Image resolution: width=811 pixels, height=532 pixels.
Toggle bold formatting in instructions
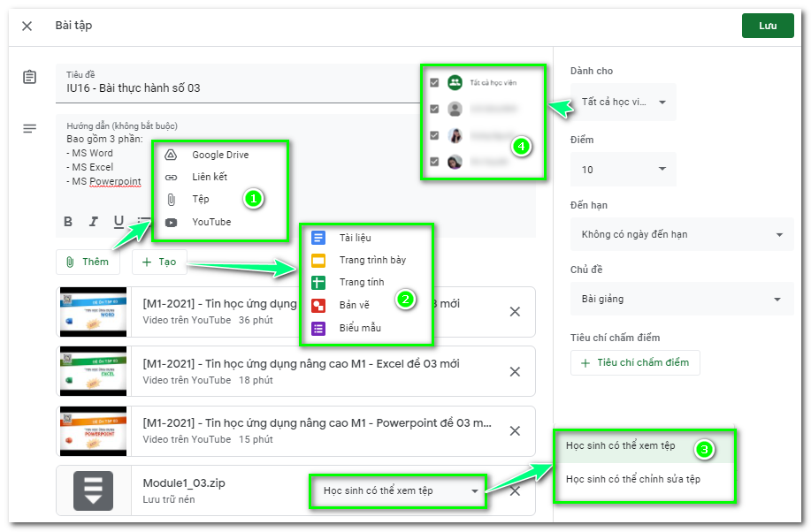(68, 222)
